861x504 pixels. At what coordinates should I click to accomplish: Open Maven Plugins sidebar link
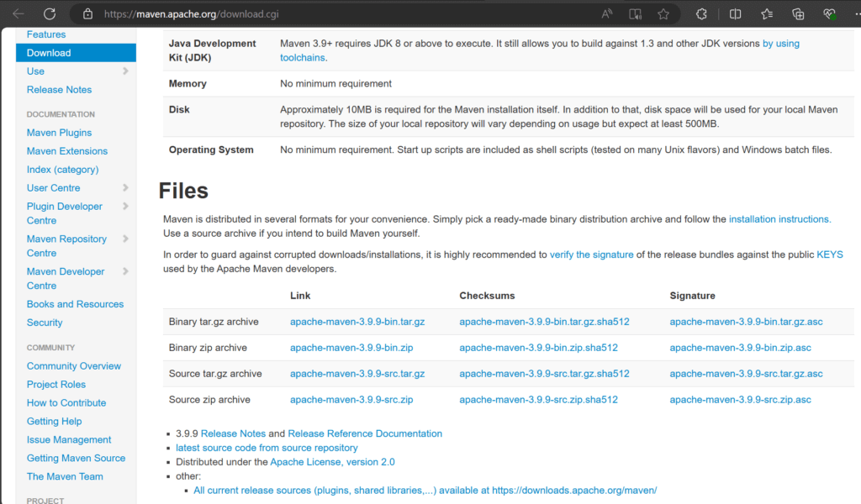click(x=60, y=133)
